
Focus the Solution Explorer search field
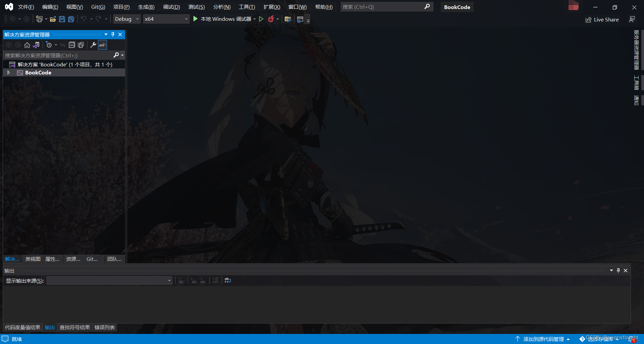pos(59,55)
